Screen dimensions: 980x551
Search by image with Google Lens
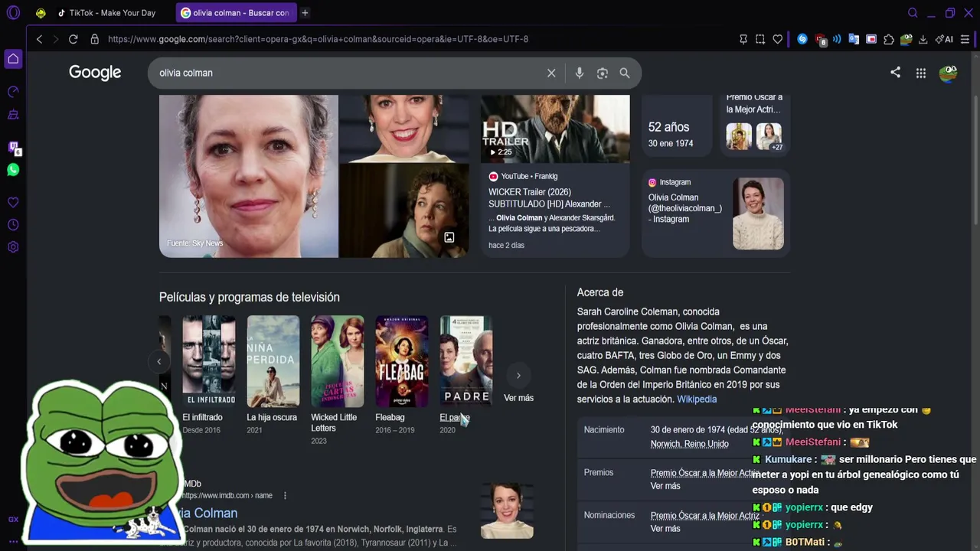tap(603, 73)
